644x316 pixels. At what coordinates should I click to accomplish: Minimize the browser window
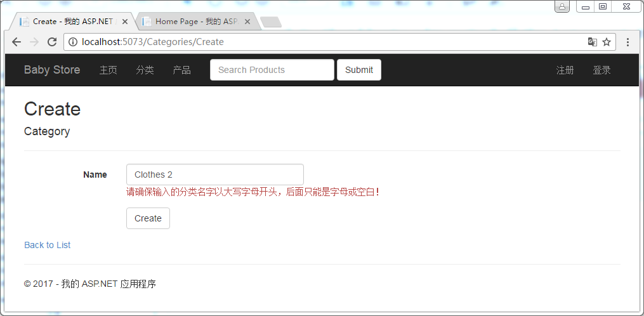pyautogui.click(x=585, y=6)
